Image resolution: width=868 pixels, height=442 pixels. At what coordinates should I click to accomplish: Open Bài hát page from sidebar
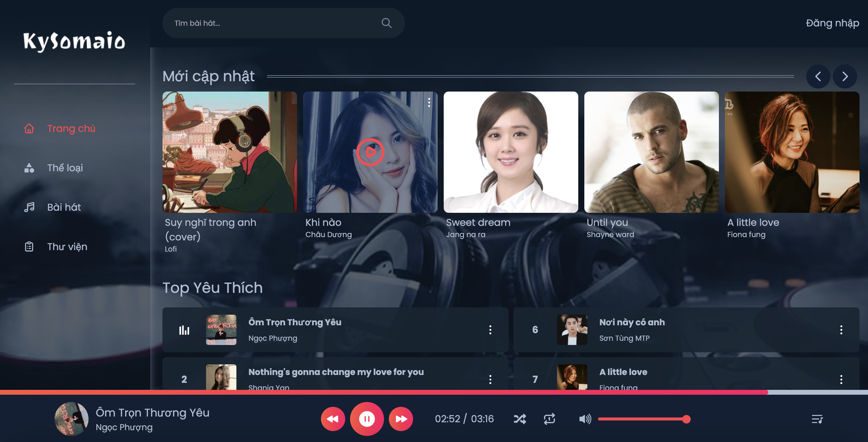point(64,207)
